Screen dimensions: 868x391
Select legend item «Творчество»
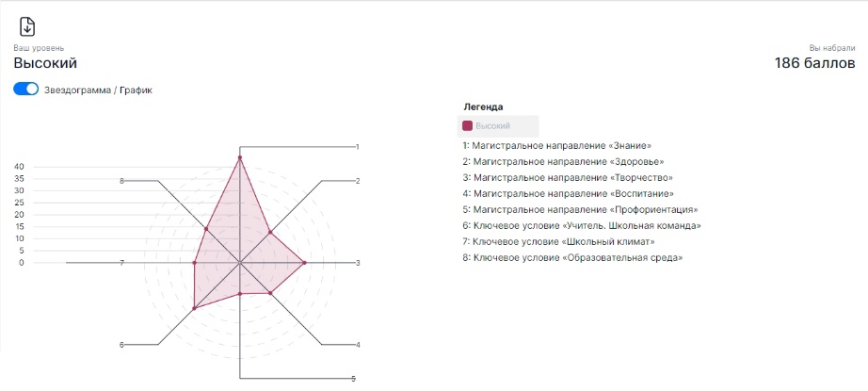coord(568,178)
